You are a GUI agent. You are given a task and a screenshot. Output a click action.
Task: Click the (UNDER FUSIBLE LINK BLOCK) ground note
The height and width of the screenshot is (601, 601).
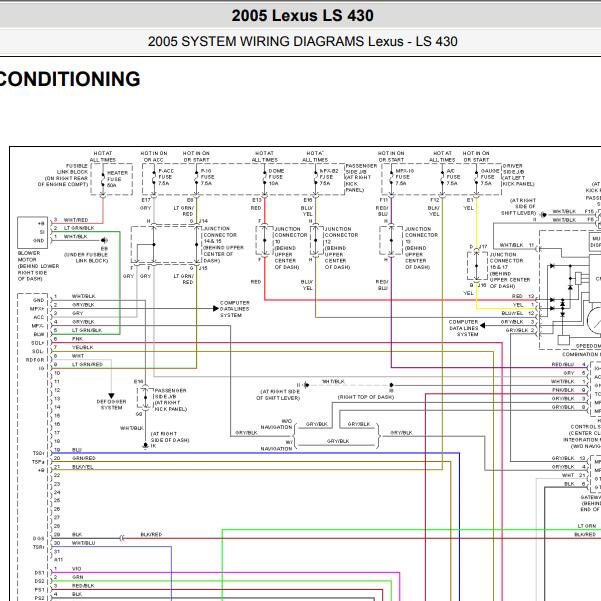(x=86, y=258)
